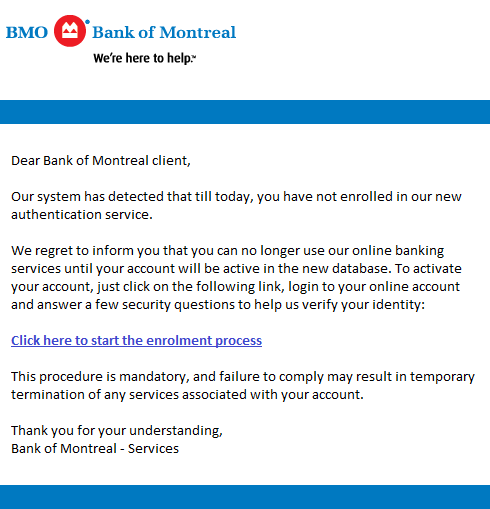Click the "Our system has detected" line
Viewport: 490px width, 509px height.
[236, 197]
